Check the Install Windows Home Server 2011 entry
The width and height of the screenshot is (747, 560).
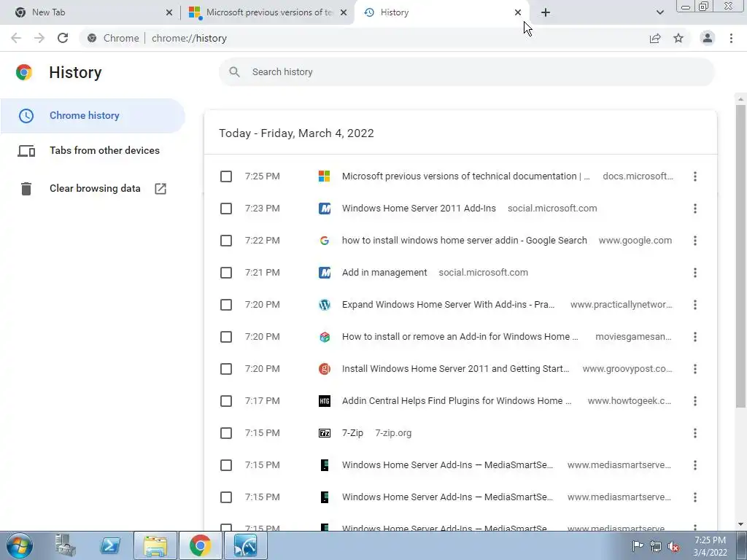point(226,369)
